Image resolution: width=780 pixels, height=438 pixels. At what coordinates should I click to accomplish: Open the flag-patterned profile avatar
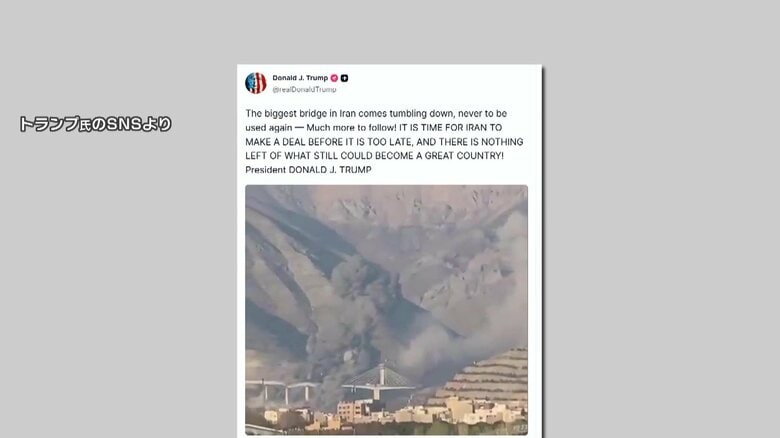coord(256,83)
